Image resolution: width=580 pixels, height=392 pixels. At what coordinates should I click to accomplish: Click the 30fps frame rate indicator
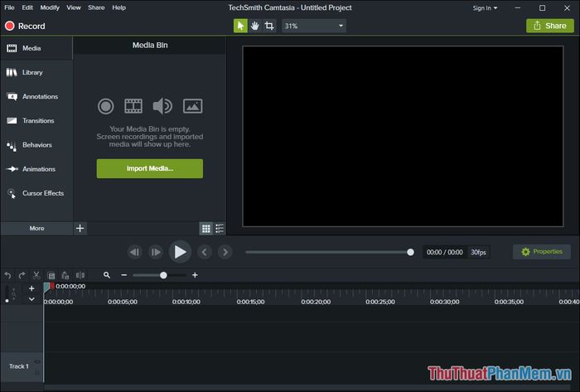(x=478, y=252)
